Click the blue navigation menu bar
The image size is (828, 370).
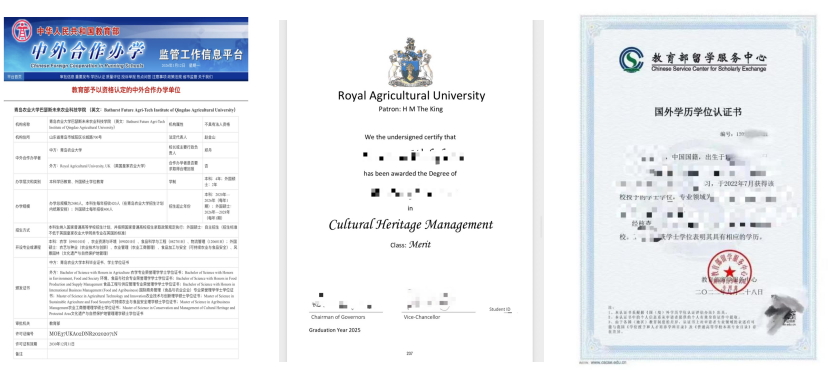click(x=126, y=77)
